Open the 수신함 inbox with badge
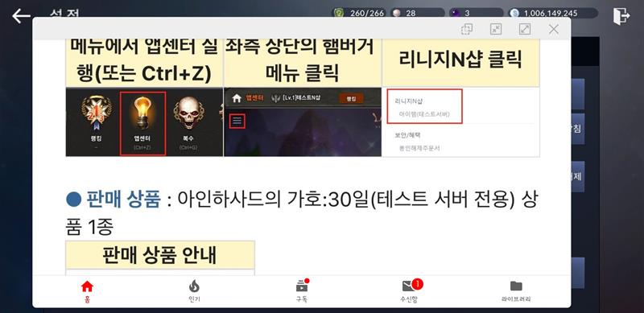The image size is (644, 313). pyautogui.click(x=410, y=291)
